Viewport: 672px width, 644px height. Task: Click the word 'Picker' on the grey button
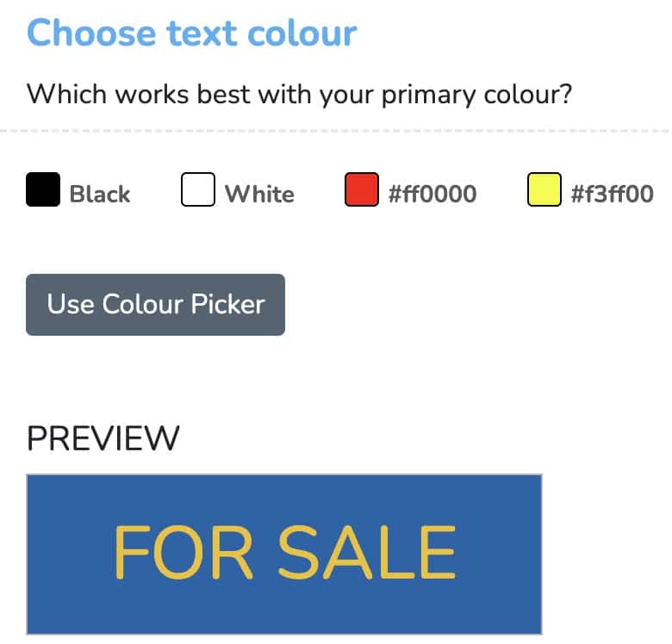click(227, 304)
